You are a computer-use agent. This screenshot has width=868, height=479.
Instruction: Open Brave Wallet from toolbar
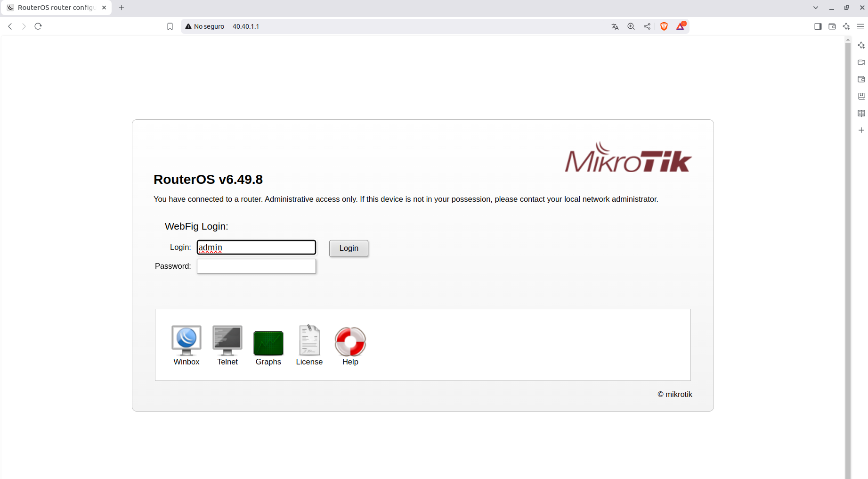(x=832, y=26)
